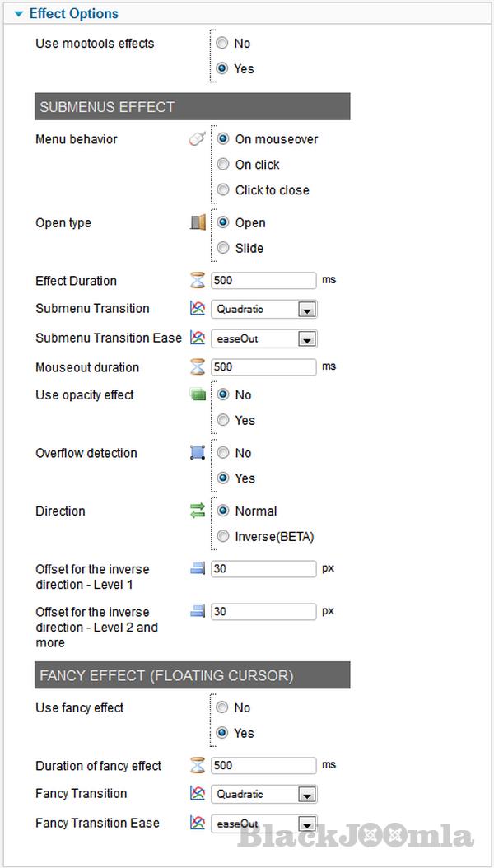Select Inverse(BETA) direction option
Image resolution: width=494 pixels, height=868 pixels.
222,537
